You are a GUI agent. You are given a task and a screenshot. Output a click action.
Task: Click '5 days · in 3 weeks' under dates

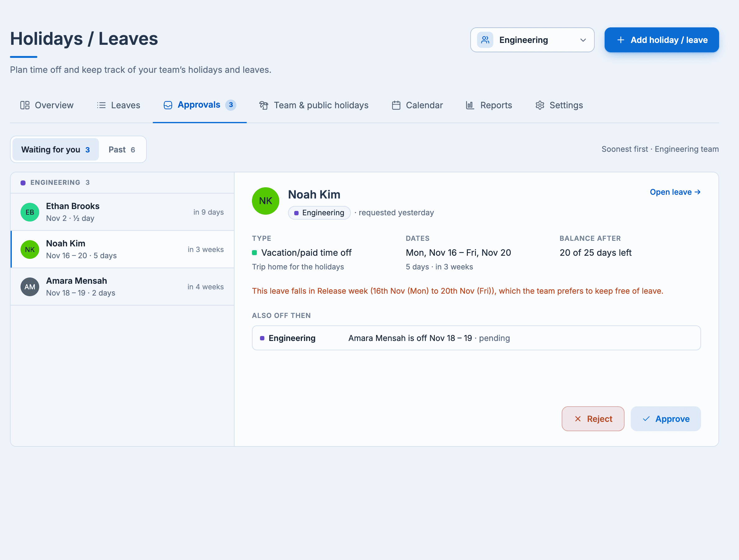439,267
